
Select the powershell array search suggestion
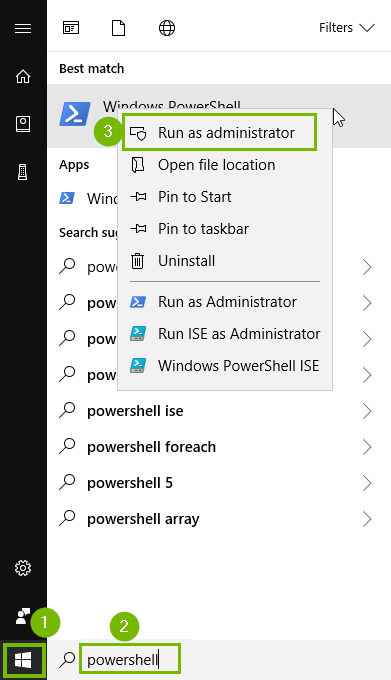point(143,519)
